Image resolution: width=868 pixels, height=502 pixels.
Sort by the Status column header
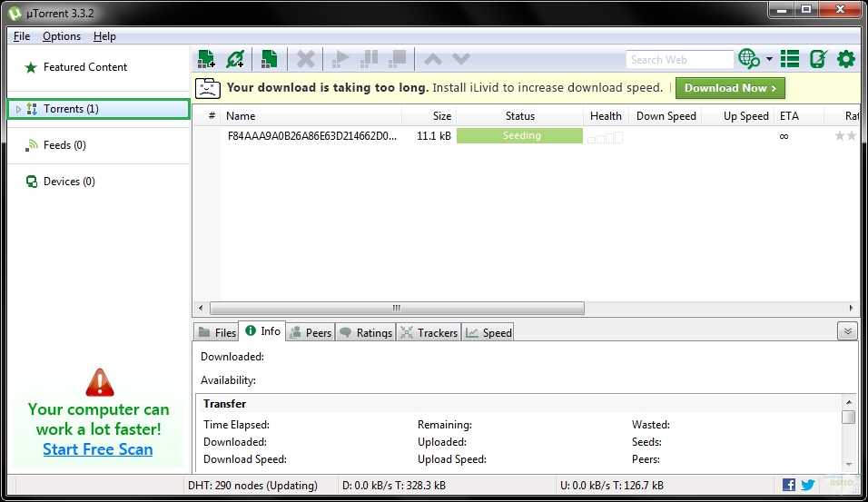click(520, 115)
